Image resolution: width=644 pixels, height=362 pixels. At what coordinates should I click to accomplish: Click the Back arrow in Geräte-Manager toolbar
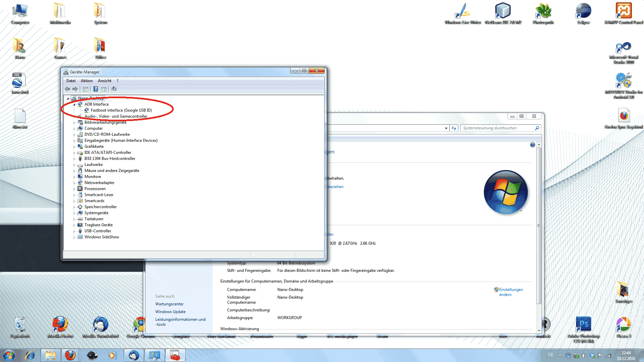coord(67,89)
